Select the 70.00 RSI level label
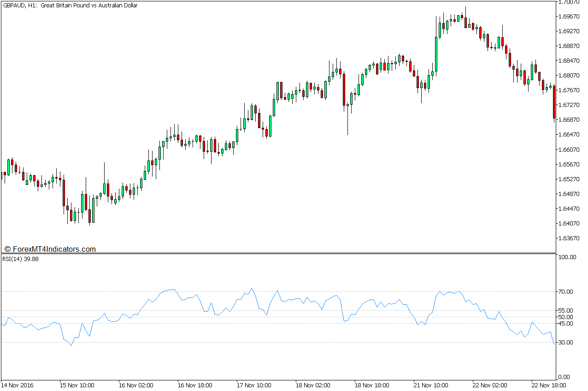This screenshot has height=391, width=588. (566, 292)
